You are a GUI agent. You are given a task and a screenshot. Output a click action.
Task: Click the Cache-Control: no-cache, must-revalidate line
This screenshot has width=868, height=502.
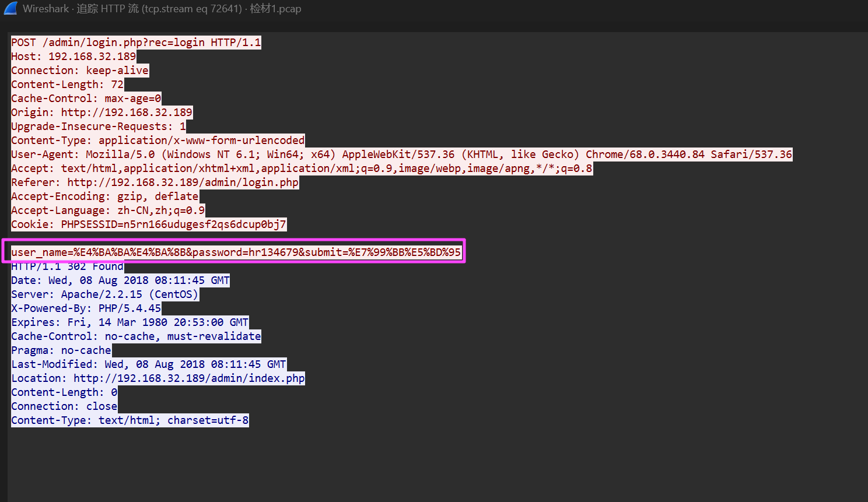[136, 336]
